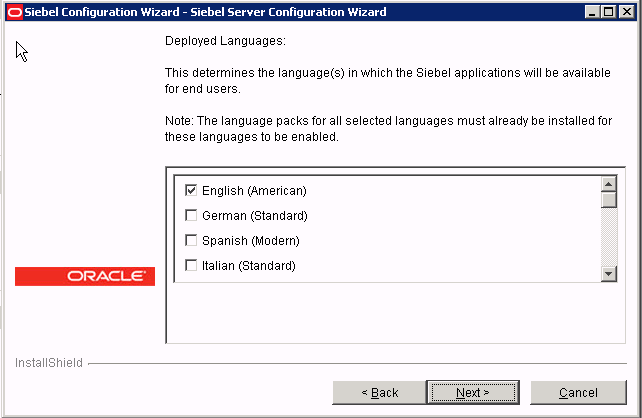Click the English (American) label text
Screen dimensions: 642x418
coord(254,191)
